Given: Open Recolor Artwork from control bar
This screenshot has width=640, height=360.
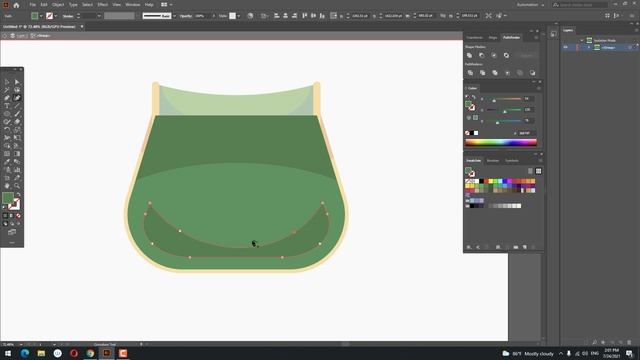Looking at the screenshot, I should [250, 16].
